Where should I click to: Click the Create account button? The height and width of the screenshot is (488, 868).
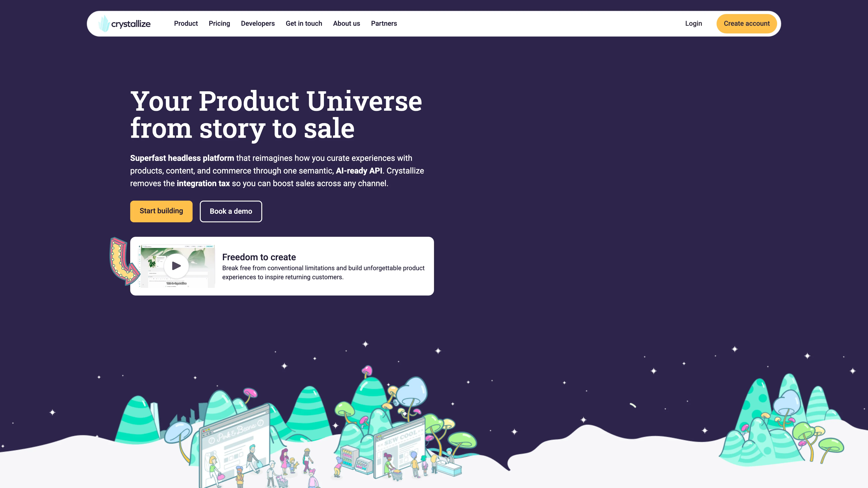[x=747, y=23]
